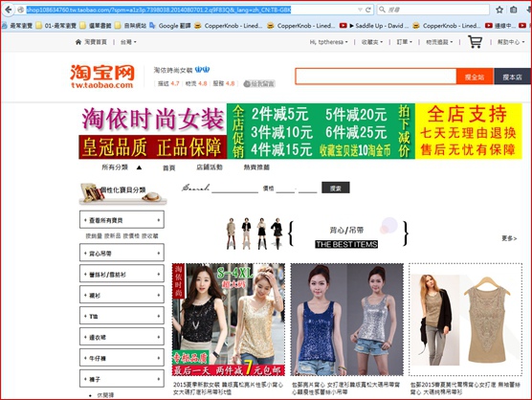Image resolution: width=532 pixels, height=400 pixels.
Task: Click the blue crown rating icons
Action: (x=202, y=70)
